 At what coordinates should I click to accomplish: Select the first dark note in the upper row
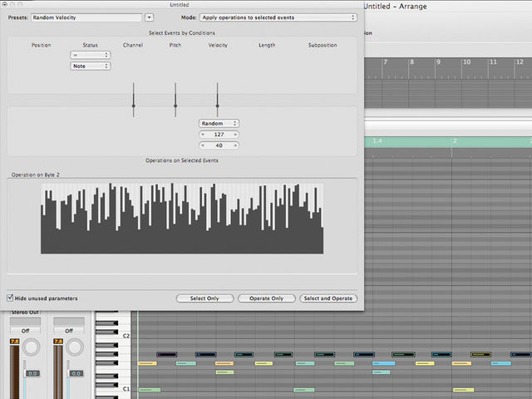click(166, 355)
